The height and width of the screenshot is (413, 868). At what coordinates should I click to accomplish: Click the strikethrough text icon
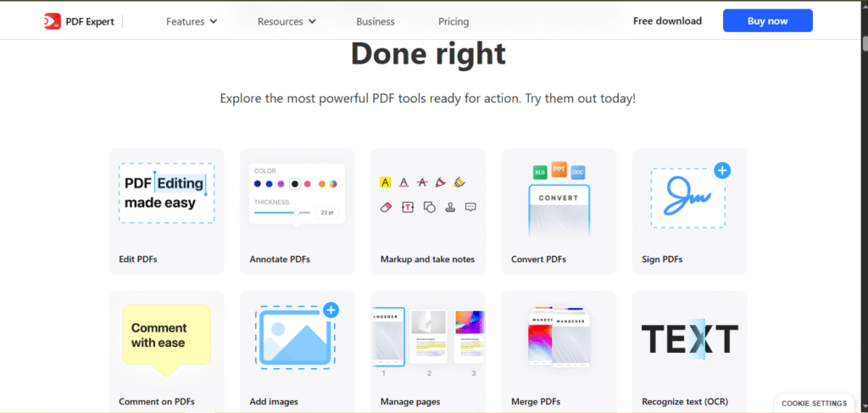point(422,181)
